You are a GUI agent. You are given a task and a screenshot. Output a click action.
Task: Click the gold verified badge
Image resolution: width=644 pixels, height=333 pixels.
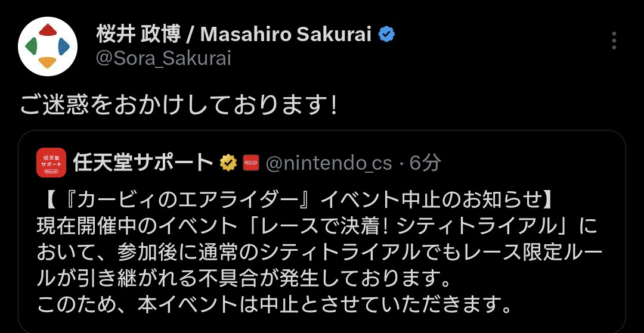coord(228,163)
